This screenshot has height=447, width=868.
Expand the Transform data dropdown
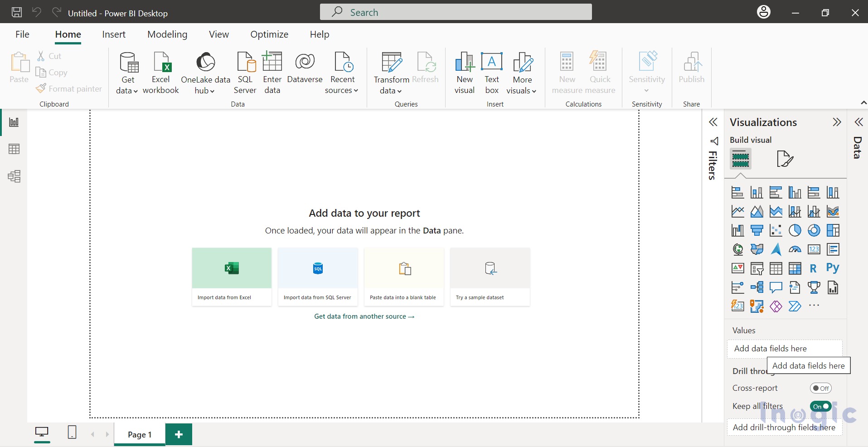[x=391, y=90]
